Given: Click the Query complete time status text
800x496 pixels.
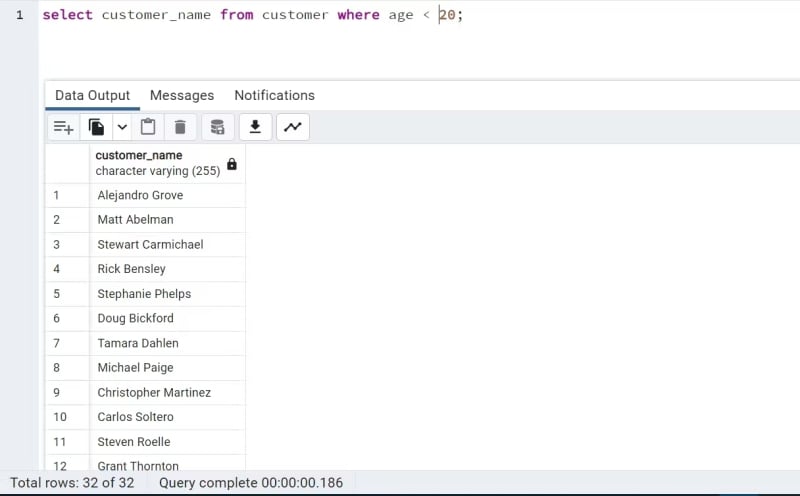Looking at the screenshot, I should tap(251, 483).
